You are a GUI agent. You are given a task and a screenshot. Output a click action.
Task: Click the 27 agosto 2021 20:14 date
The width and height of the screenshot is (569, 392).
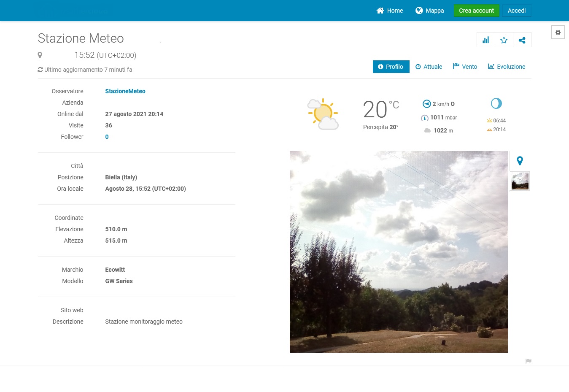(134, 114)
